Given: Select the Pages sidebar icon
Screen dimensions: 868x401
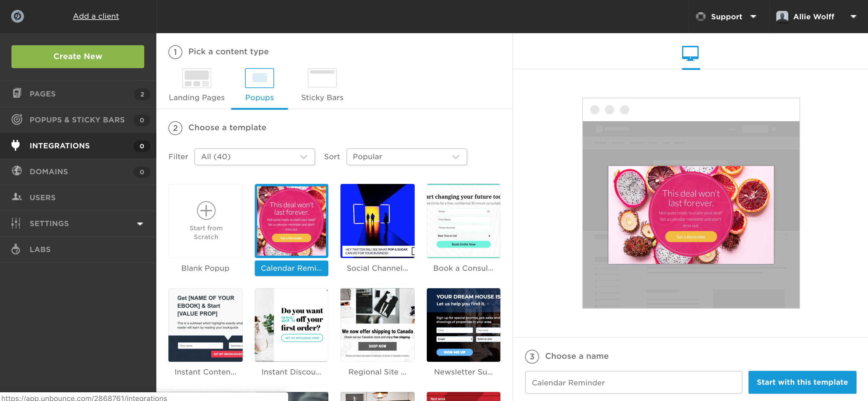Looking at the screenshot, I should (17, 93).
